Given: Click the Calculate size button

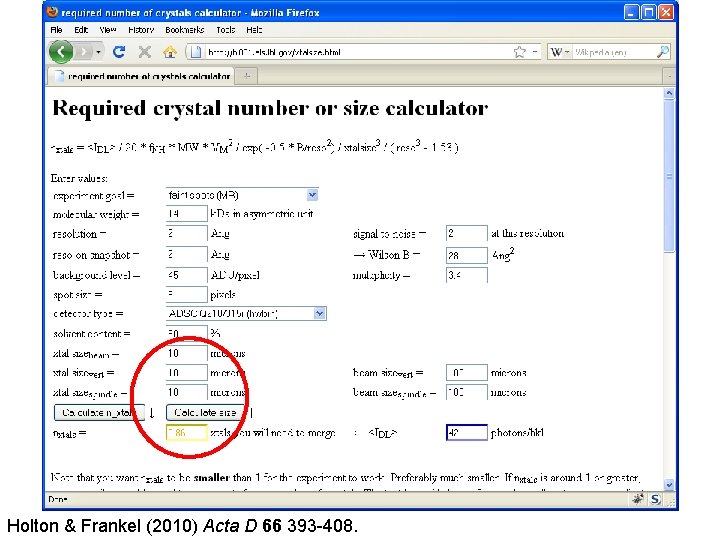Looking at the screenshot, I should [x=205, y=412].
